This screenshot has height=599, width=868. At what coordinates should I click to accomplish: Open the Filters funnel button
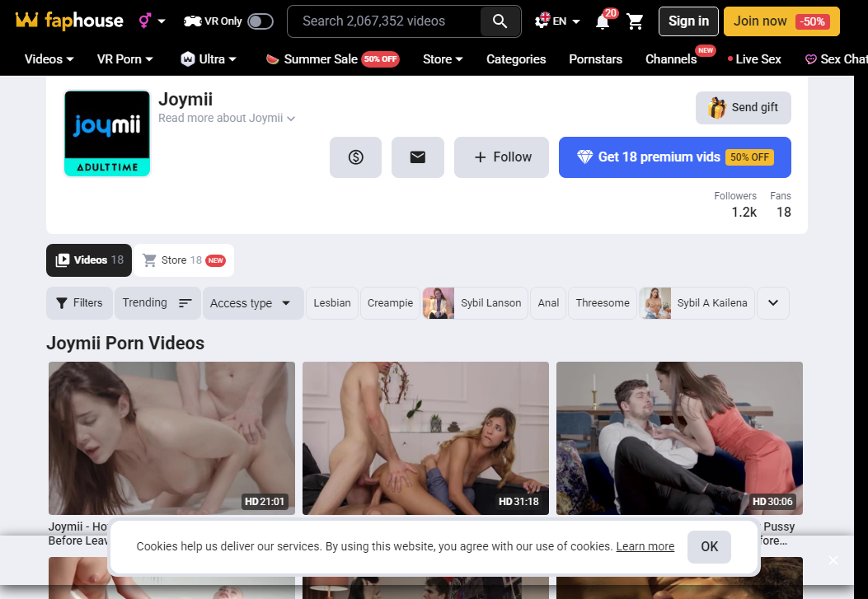[80, 302]
